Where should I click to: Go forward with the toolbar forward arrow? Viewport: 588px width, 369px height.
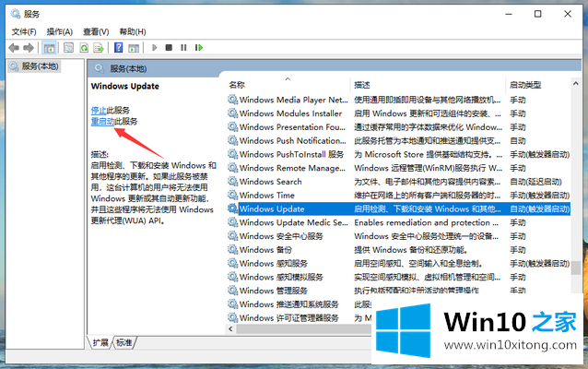[x=29, y=48]
